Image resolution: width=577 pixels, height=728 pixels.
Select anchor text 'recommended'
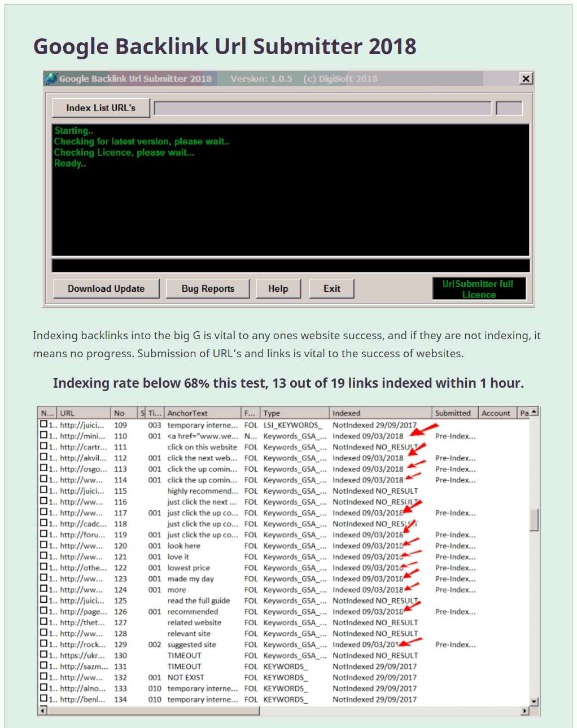point(193,611)
